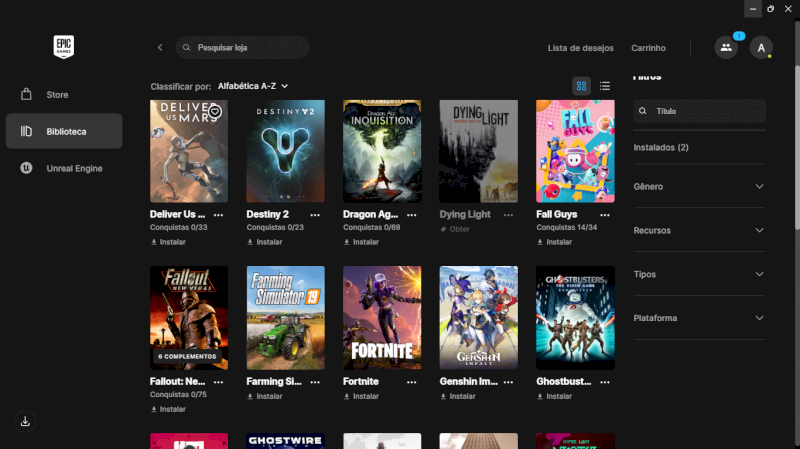
Task: Click Conquistas 14/34 under Fall Guys
Action: coord(566,228)
